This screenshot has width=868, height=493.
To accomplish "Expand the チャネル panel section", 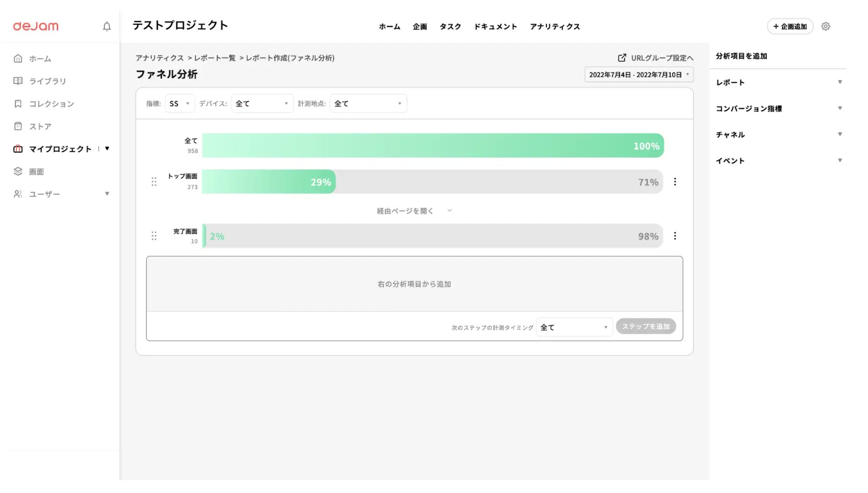I will (779, 134).
